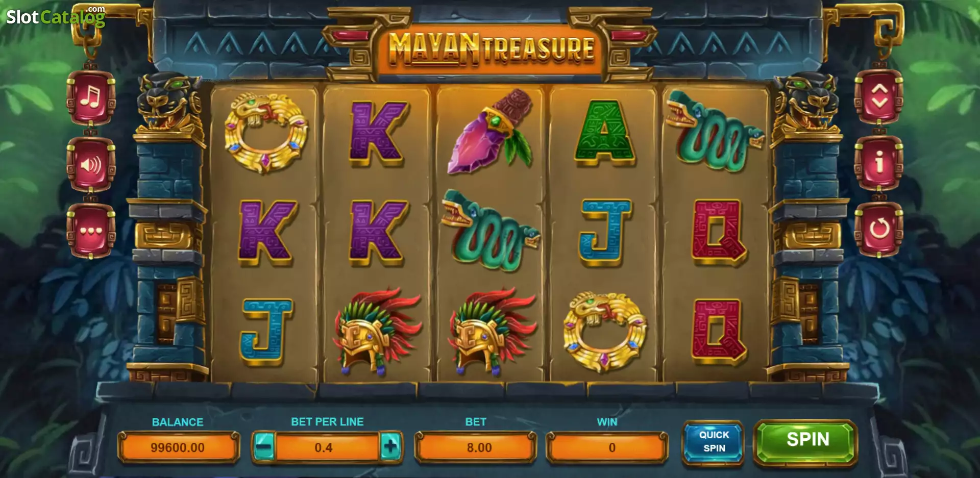Open the info paytable button
Viewport: 980px width, 478px height.
click(879, 163)
